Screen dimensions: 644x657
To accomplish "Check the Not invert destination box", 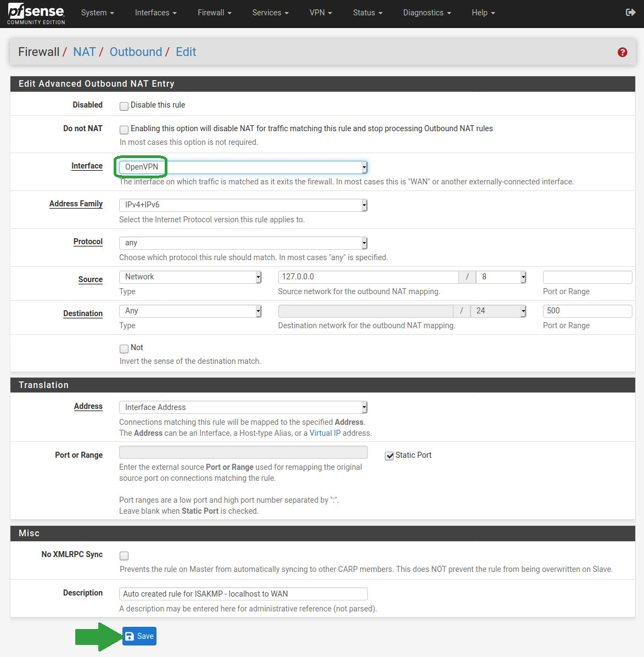I will click(x=124, y=349).
